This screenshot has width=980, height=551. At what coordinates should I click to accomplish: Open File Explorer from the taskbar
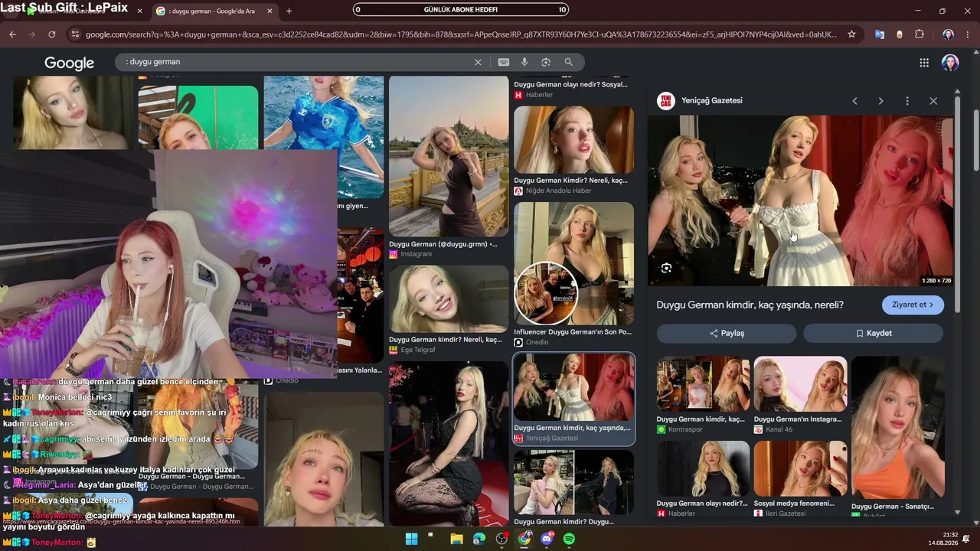(x=456, y=539)
